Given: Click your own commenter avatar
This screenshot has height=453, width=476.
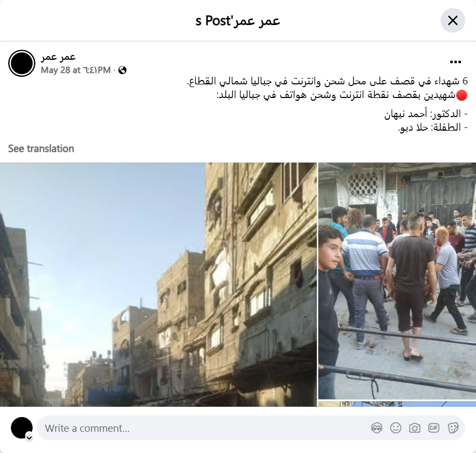Looking at the screenshot, I should pyautogui.click(x=22, y=428).
